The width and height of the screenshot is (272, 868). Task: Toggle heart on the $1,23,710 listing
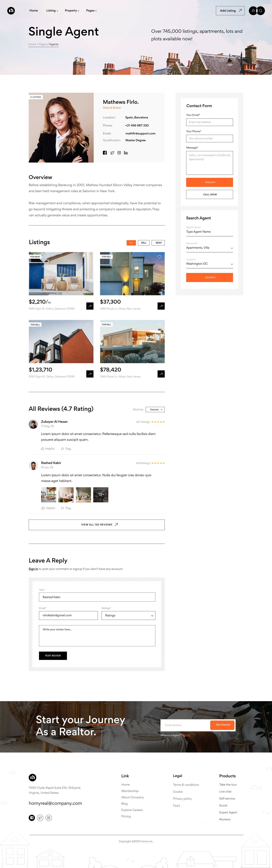(x=88, y=325)
